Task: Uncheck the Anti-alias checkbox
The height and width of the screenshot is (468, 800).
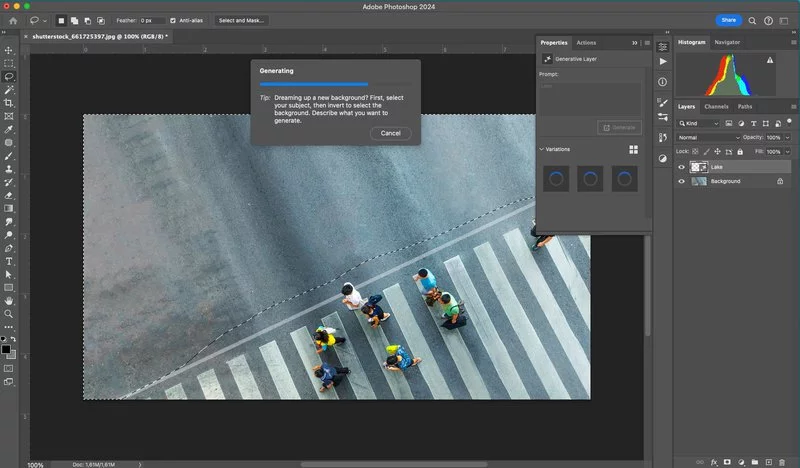Action: 174,20
